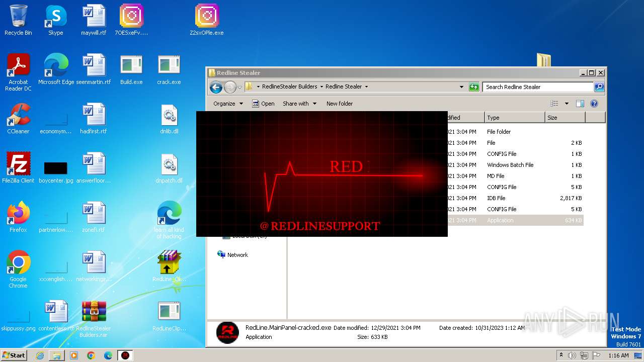Select the Z2sxOPle.exe desktop icon
The height and width of the screenshot is (362, 644).
207,20
